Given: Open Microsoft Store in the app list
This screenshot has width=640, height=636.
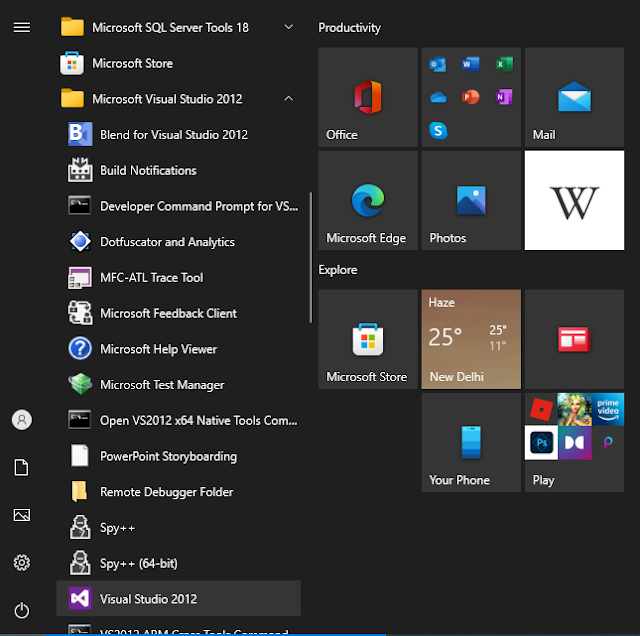Looking at the screenshot, I should coord(178,63).
